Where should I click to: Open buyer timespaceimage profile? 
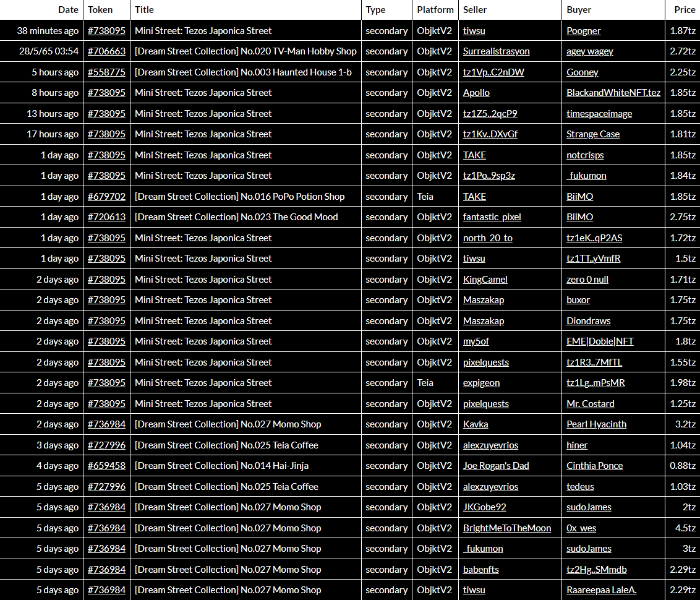pyautogui.click(x=599, y=113)
